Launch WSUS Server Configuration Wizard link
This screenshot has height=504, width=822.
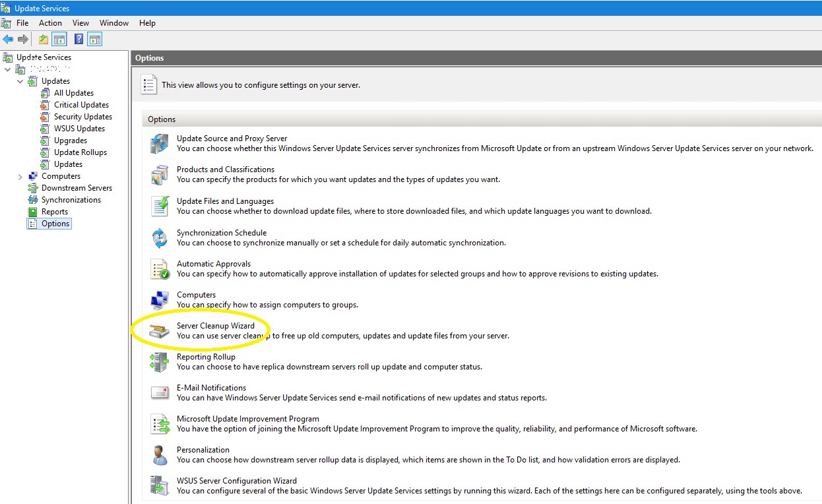click(237, 481)
